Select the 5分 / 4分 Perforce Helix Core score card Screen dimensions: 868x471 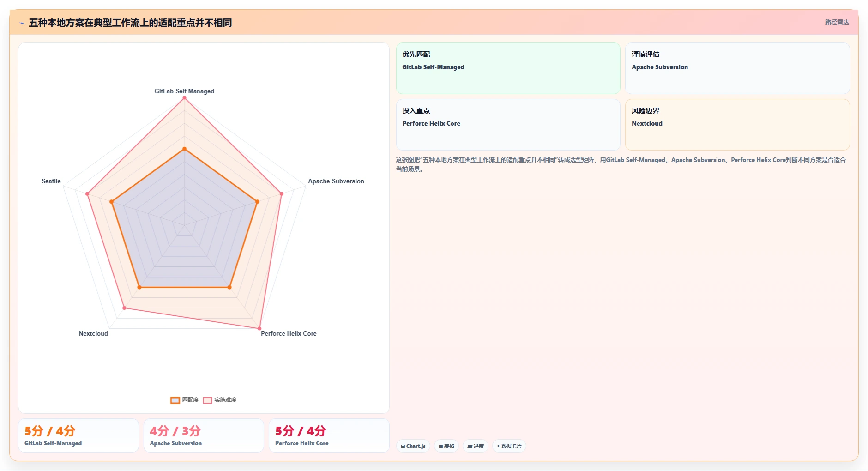[329, 435]
